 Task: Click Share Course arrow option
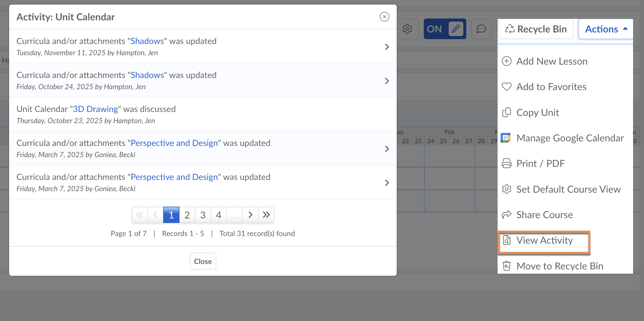coord(544,215)
